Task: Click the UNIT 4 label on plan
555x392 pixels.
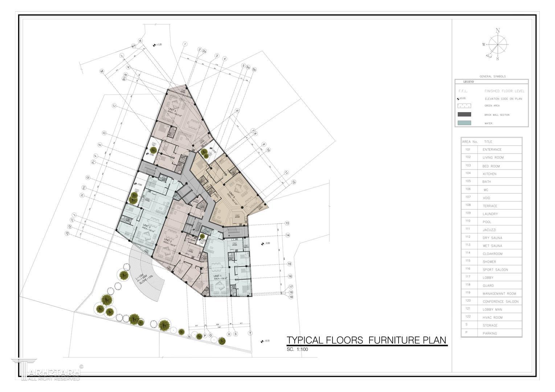Action: click(172, 110)
